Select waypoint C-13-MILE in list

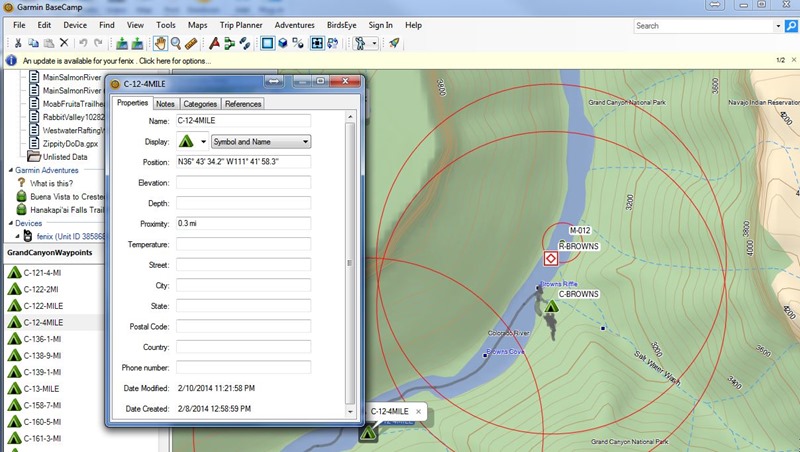pos(41,389)
